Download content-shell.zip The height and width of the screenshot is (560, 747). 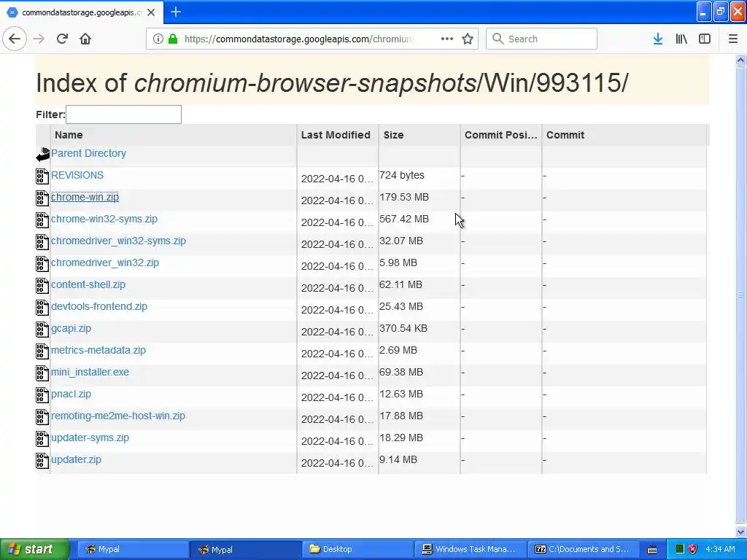click(x=88, y=285)
